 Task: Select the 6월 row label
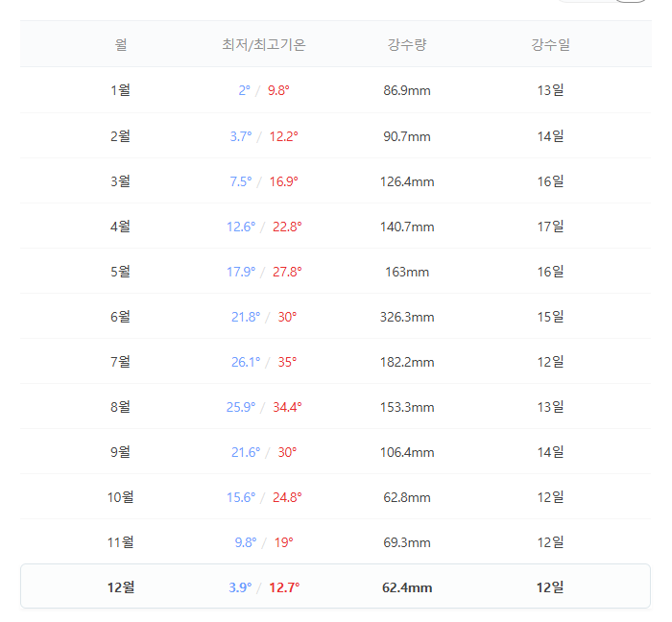[x=120, y=317]
